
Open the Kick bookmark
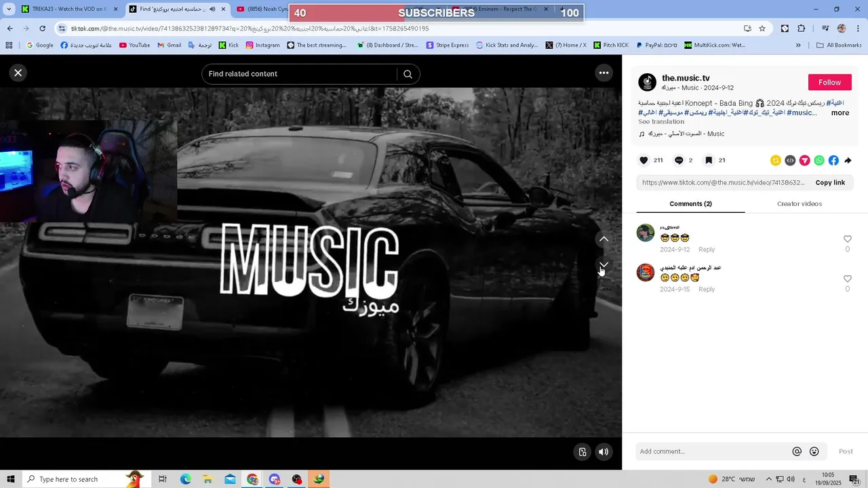[229, 45]
